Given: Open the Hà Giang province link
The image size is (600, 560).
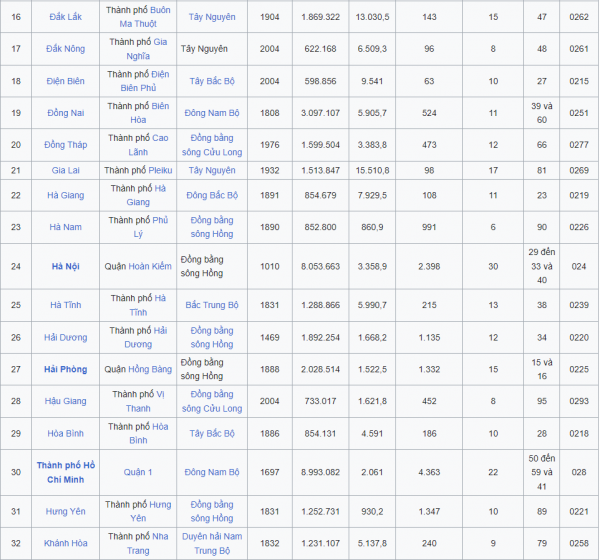Looking at the screenshot, I should [65, 195].
